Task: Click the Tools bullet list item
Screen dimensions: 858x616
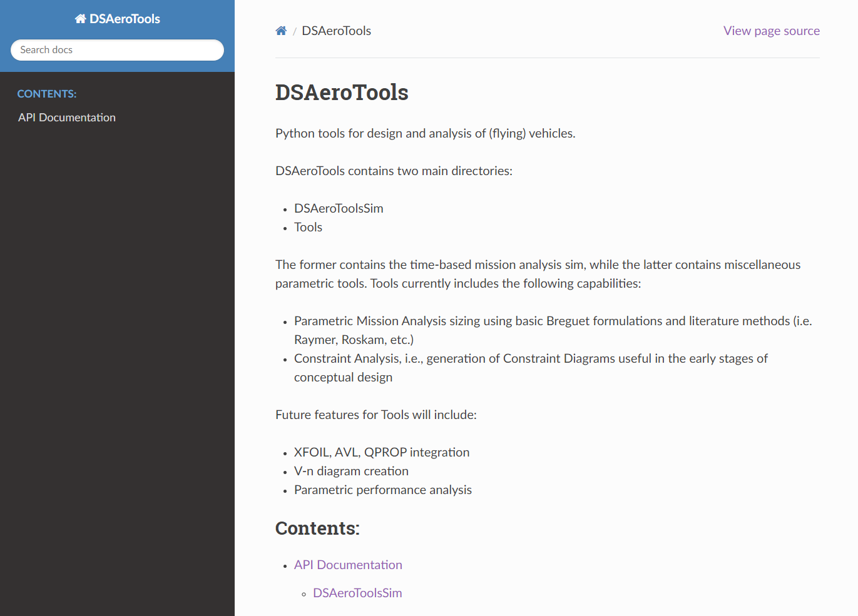Action: pos(308,227)
